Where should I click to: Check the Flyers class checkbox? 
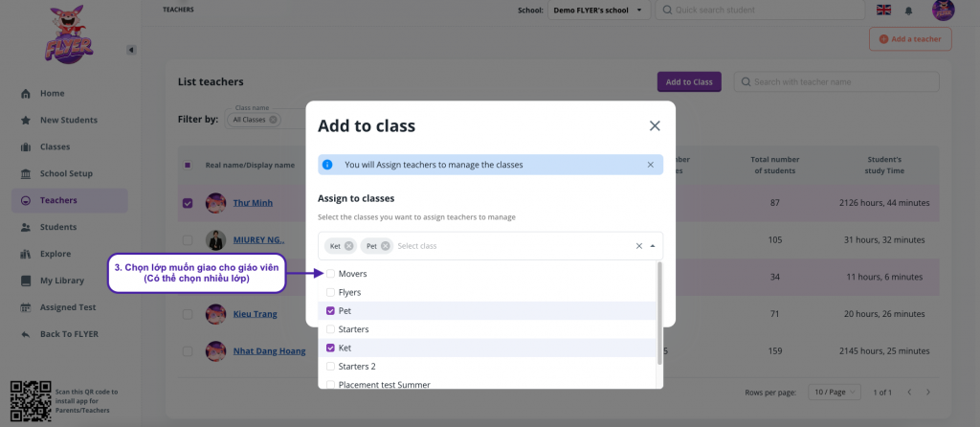point(331,292)
